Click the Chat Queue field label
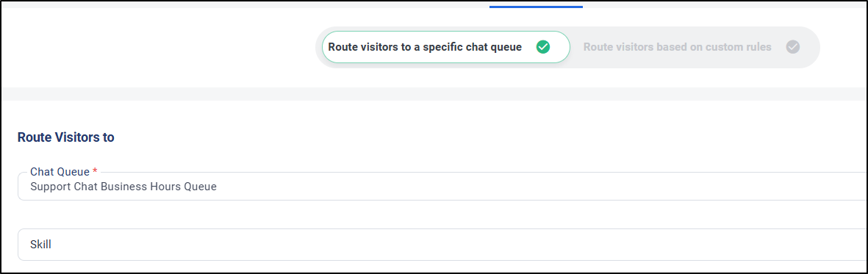Image resolution: width=868 pixels, height=274 pixels. coord(60,172)
